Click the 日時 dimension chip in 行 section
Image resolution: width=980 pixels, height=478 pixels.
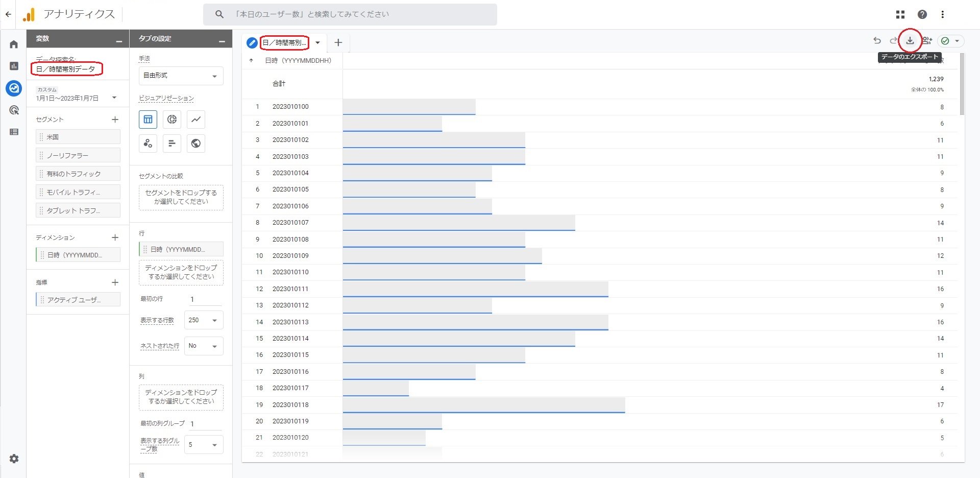181,249
